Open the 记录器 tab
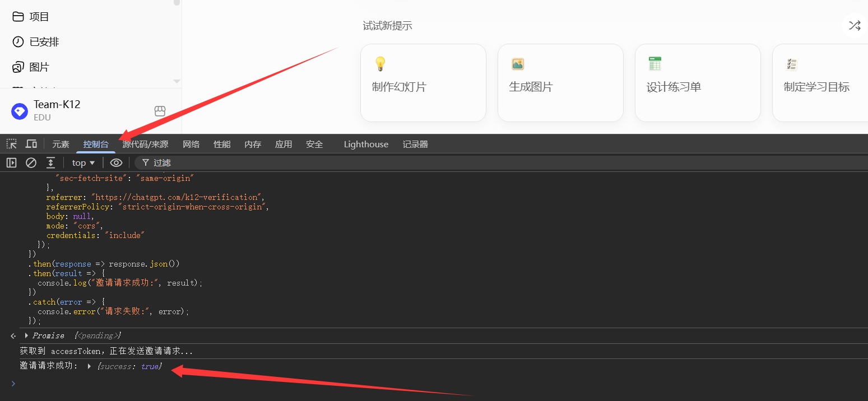The height and width of the screenshot is (401, 868). (x=415, y=144)
